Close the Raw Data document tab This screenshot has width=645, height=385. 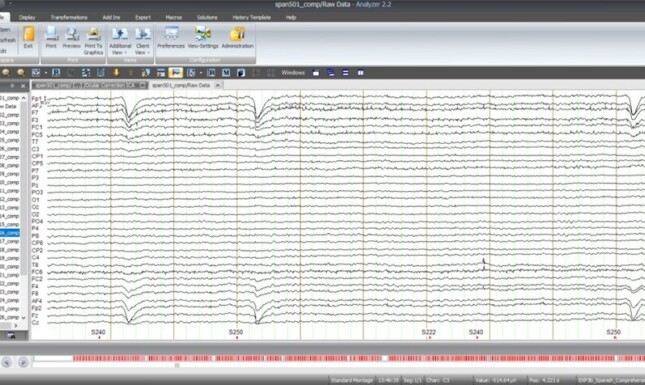[x=218, y=85]
